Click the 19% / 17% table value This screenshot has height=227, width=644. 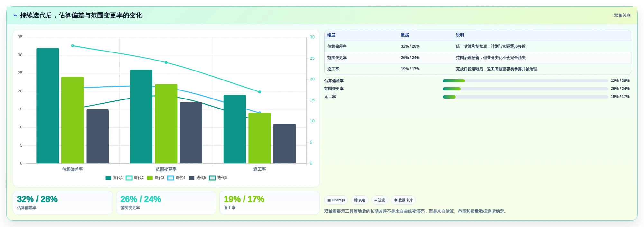point(410,69)
